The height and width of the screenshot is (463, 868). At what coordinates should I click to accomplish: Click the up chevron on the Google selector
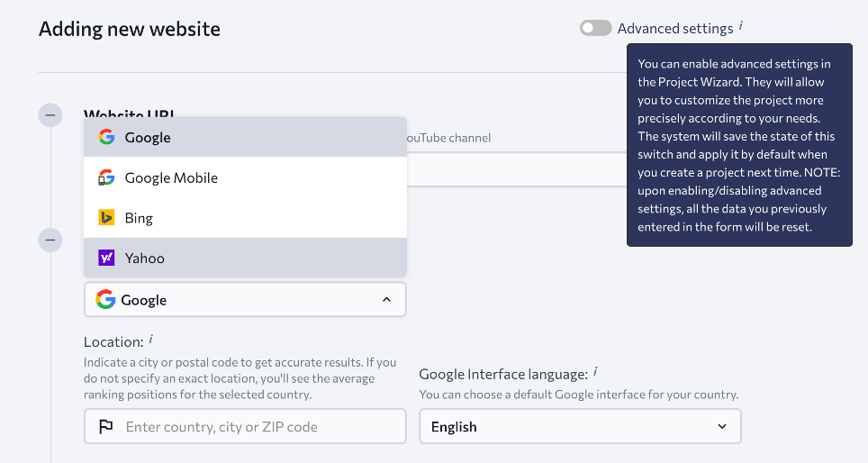(386, 300)
